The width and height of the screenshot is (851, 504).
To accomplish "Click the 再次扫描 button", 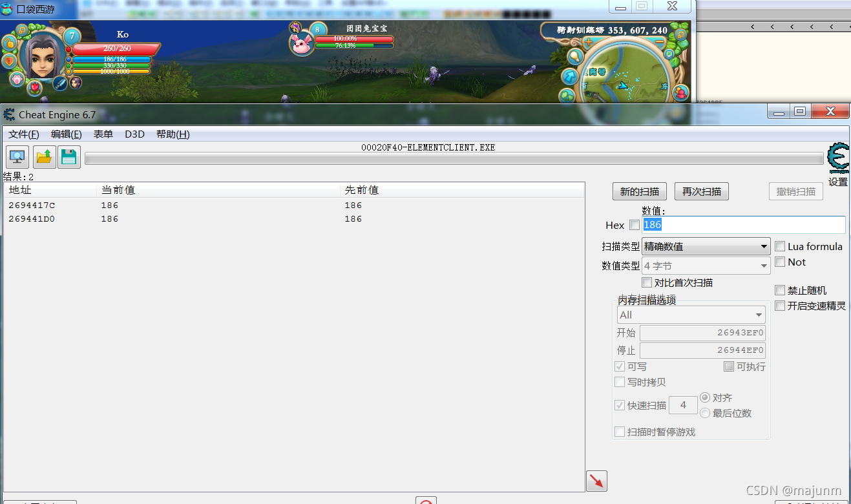I will [x=702, y=191].
